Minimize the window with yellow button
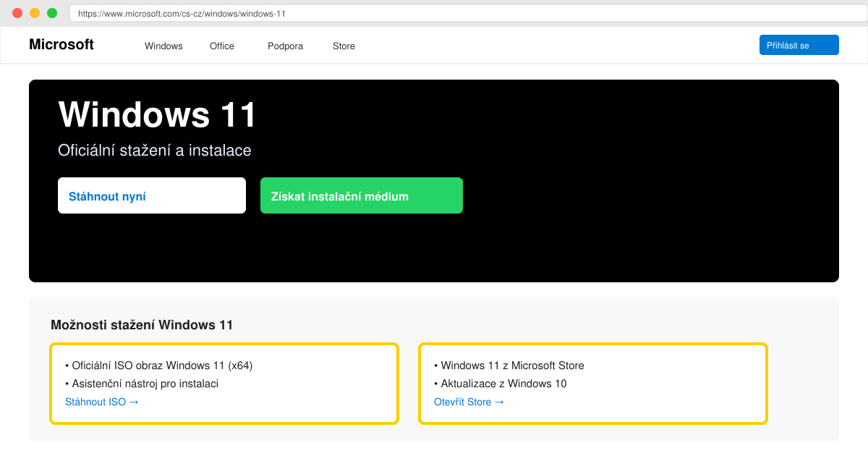The image size is (868, 456). (x=35, y=13)
